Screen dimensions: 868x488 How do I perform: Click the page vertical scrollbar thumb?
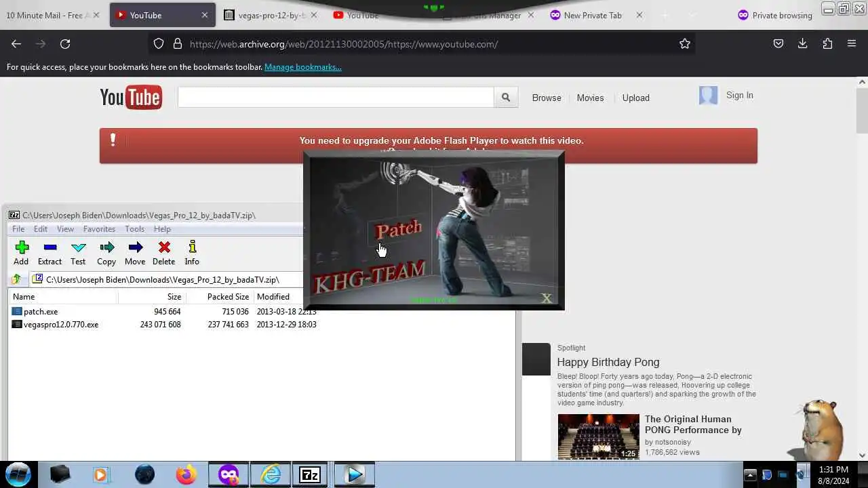click(x=862, y=110)
